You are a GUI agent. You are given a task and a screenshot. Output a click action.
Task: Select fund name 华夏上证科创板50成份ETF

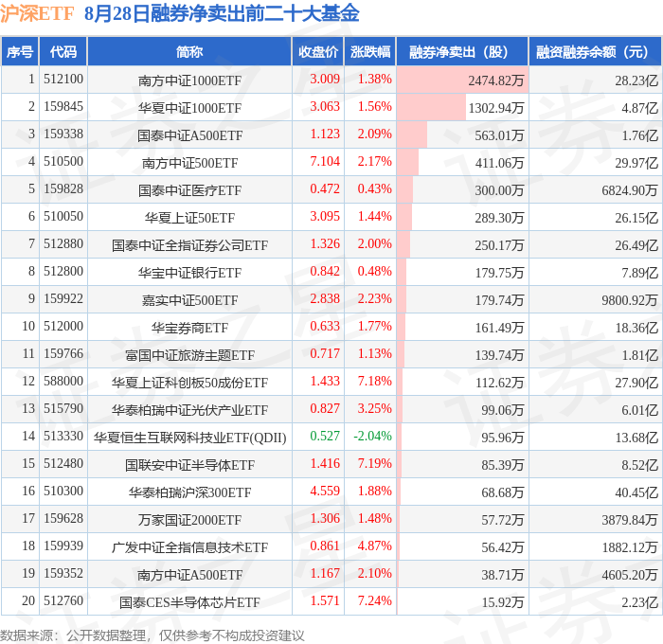(x=189, y=383)
